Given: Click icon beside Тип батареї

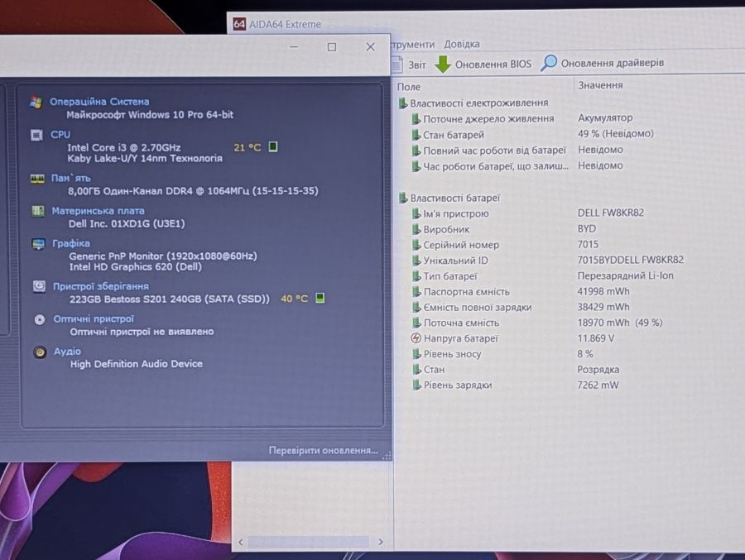Looking at the screenshot, I should 416,276.
